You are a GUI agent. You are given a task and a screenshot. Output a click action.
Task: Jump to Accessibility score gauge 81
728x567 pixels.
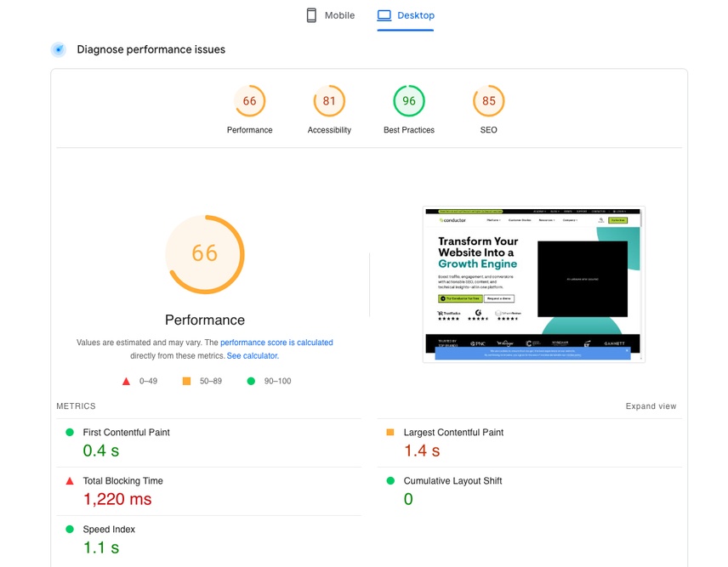click(x=329, y=100)
